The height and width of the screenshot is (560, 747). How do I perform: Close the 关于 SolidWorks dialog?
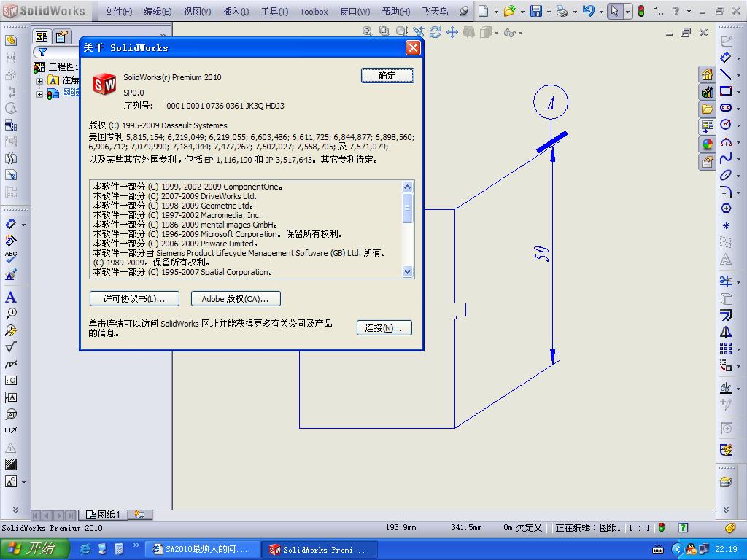click(x=413, y=47)
